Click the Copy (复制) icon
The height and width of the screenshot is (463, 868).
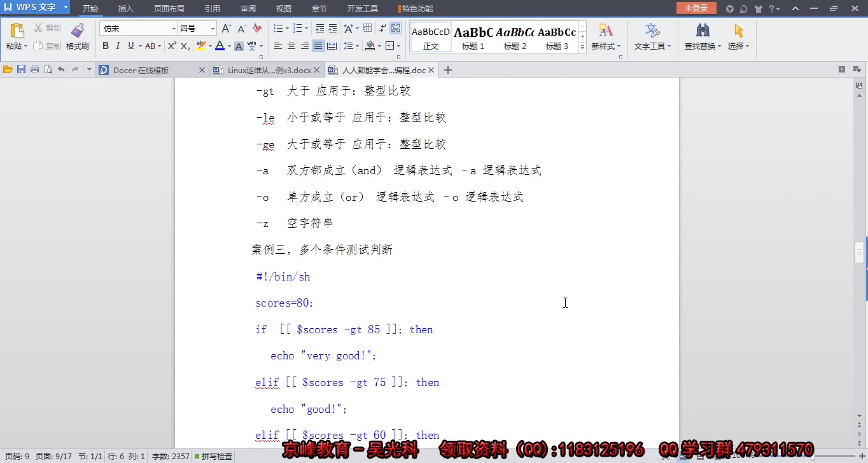38,46
